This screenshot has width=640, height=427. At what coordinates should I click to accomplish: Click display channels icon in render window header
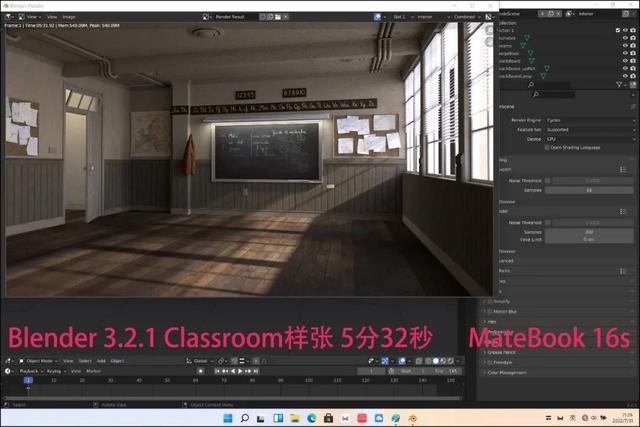[489, 17]
